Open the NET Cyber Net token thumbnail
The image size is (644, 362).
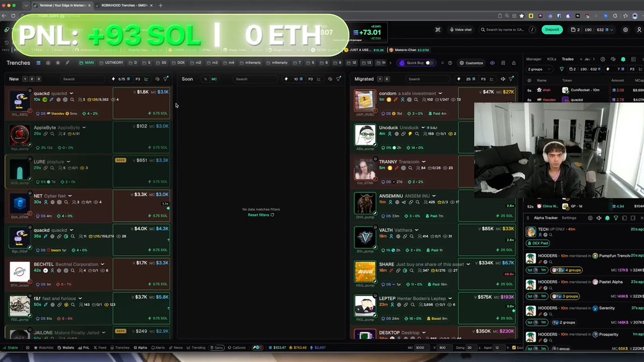pos(20,203)
